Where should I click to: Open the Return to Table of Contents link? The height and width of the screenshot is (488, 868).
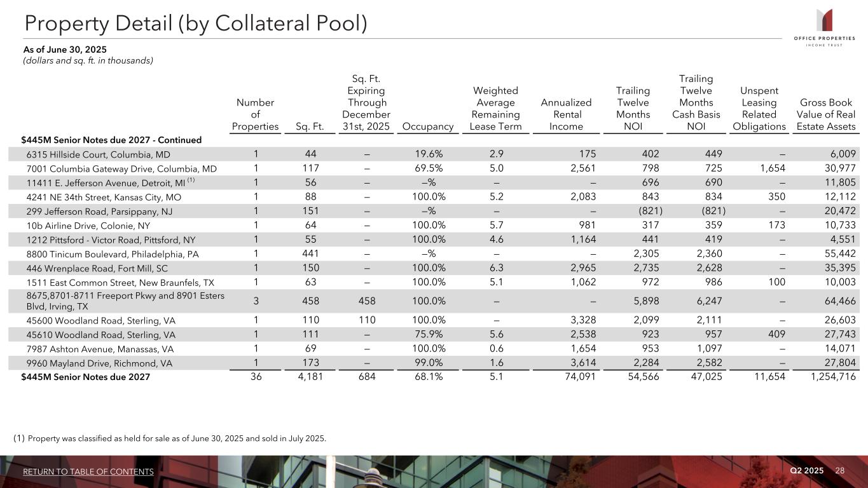(88, 471)
